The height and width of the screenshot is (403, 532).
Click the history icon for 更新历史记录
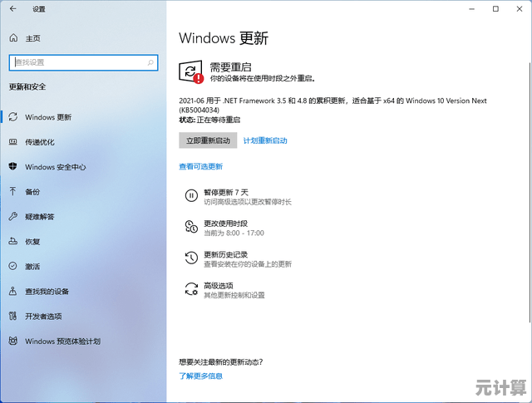tap(191, 258)
